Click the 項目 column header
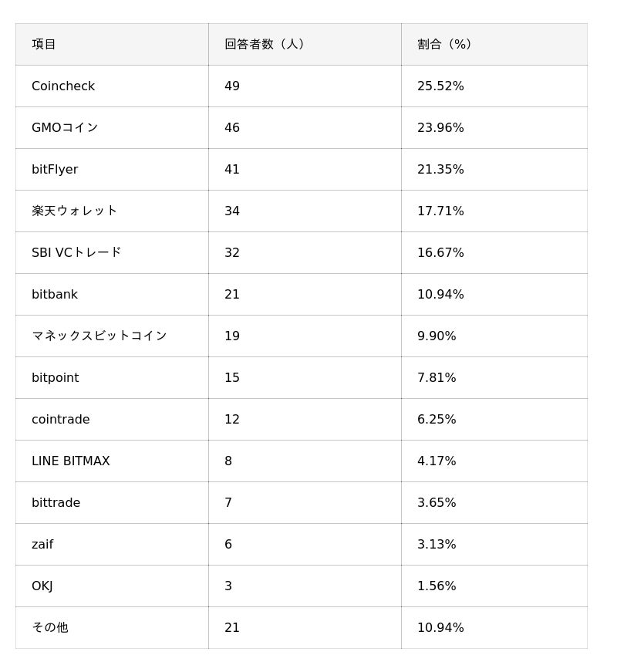Image resolution: width=617 pixels, height=672 pixels. (44, 44)
